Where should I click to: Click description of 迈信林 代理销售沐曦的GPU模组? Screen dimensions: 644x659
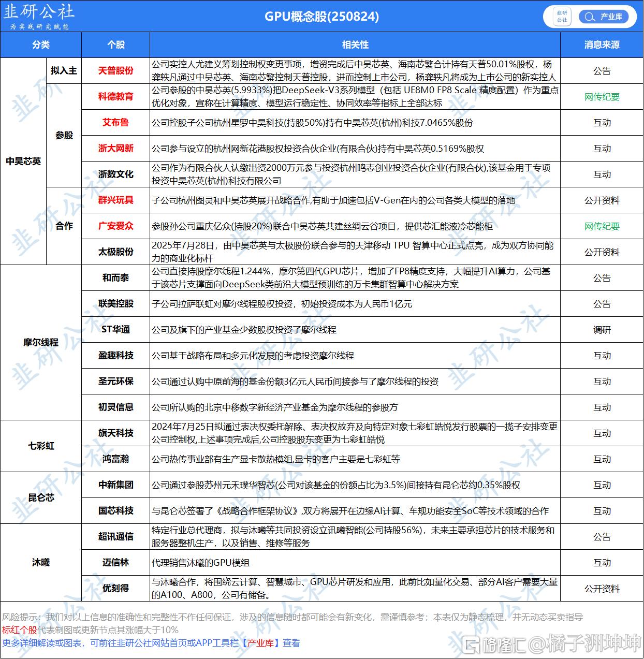click(x=201, y=563)
